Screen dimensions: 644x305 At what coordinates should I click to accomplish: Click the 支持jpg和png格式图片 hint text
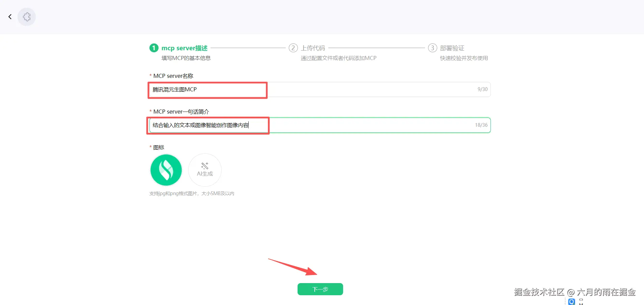coord(192,193)
